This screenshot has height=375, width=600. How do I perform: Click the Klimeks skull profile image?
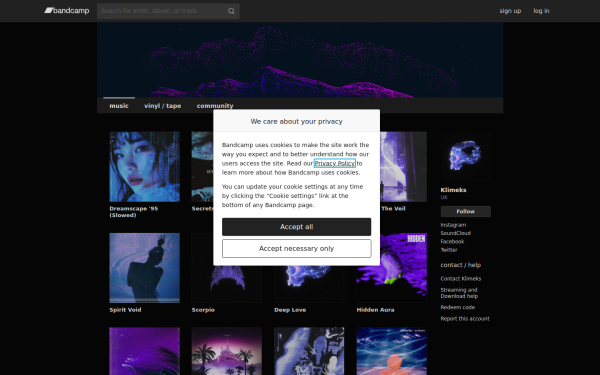click(465, 157)
